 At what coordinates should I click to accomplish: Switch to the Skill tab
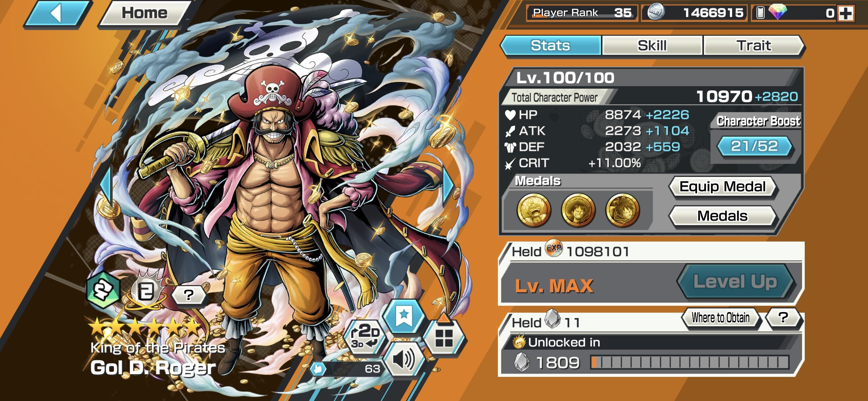click(x=652, y=45)
